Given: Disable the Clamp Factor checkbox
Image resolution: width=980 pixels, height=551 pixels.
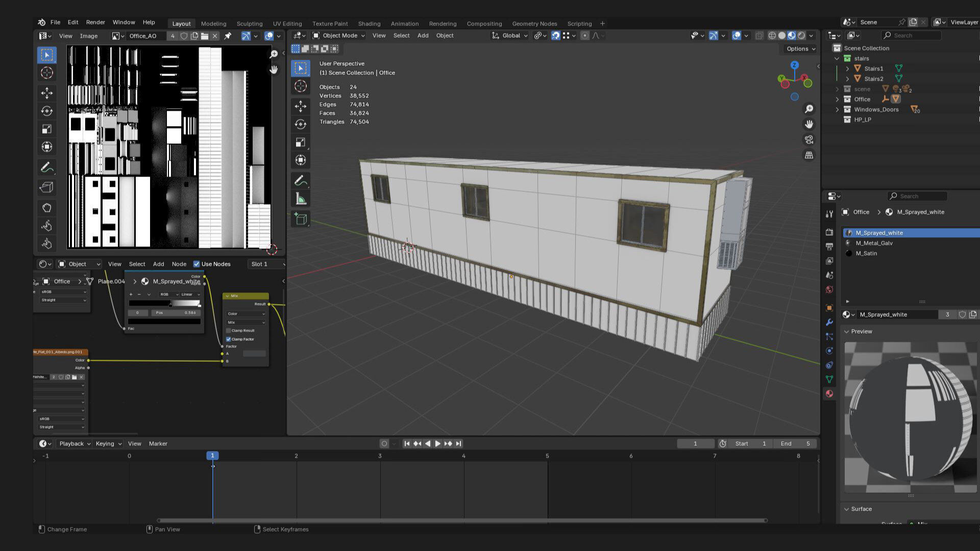Looking at the screenshot, I should tap(229, 339).
